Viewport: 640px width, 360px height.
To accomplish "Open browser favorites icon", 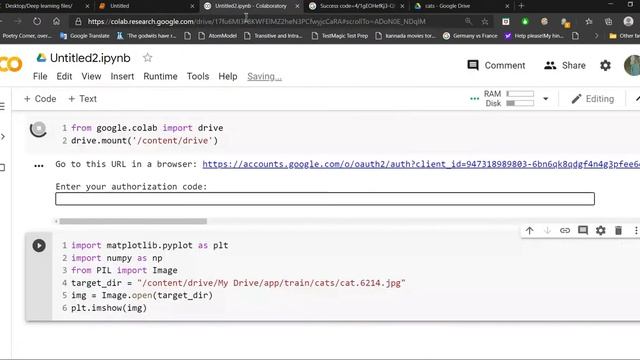I will click(589, 21).
